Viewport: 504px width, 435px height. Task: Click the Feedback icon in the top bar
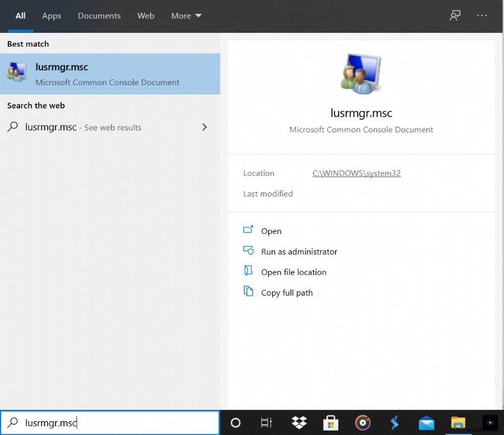(x=455, y=15)
